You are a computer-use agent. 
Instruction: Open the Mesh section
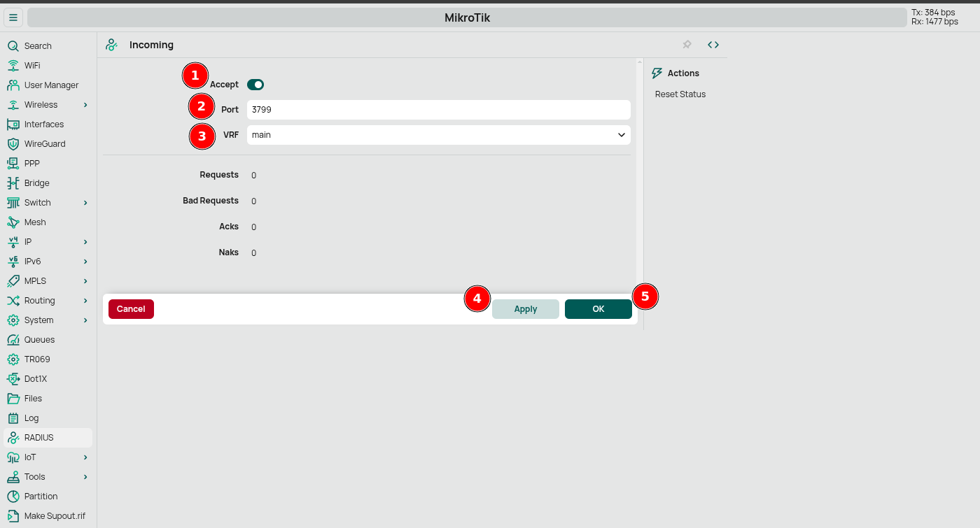point(14,222)
